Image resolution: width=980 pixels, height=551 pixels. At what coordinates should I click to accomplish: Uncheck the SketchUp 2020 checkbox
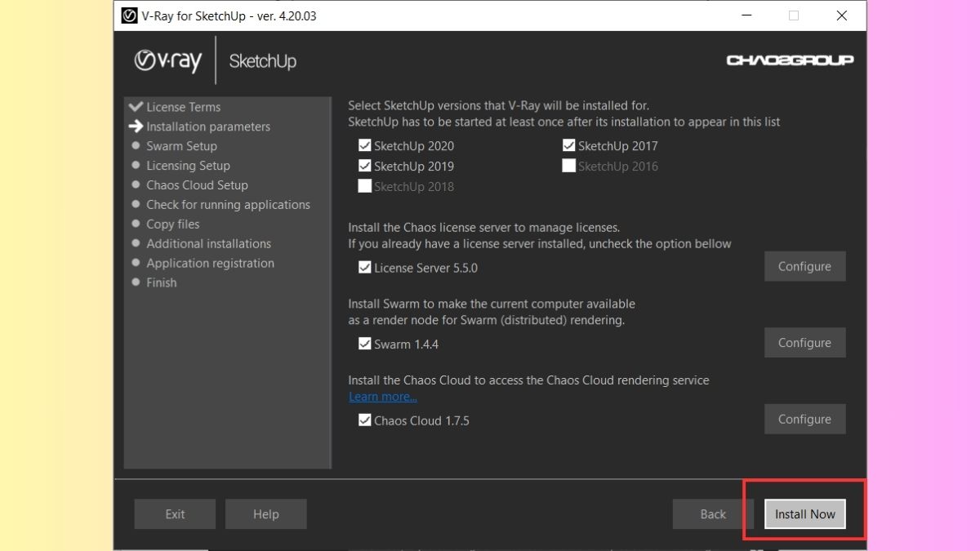point(365,146)
